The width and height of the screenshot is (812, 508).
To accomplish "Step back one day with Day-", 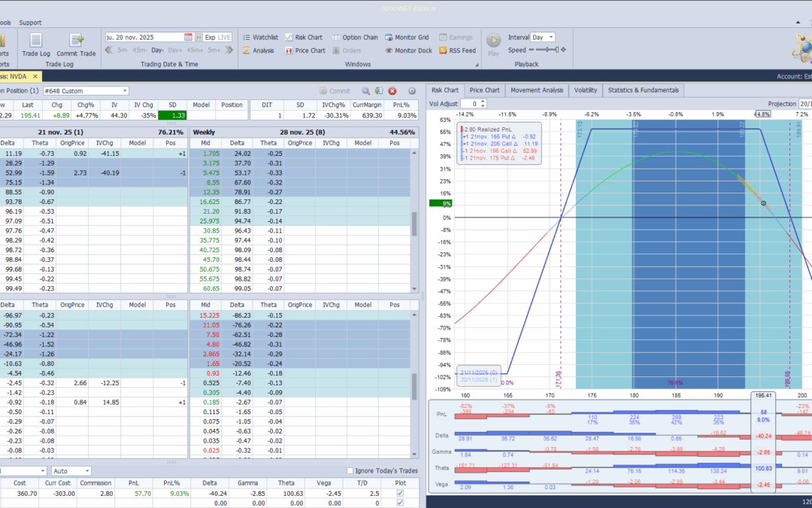I will [x=157, y=50].
